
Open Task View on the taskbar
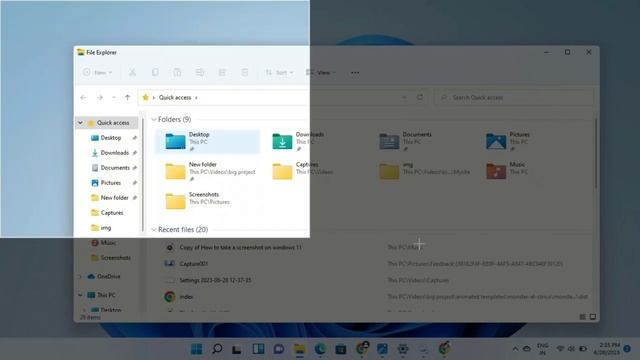(x=237, y=349)
